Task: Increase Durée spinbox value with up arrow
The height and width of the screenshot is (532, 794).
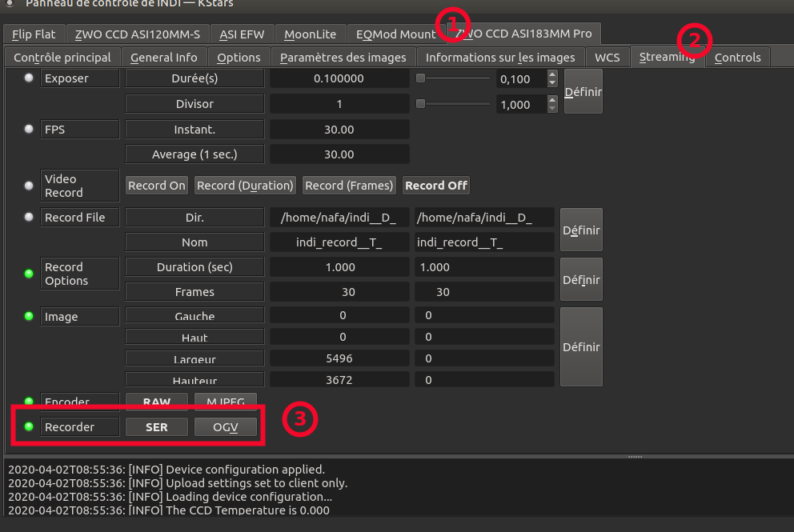Action: point(552,74)
